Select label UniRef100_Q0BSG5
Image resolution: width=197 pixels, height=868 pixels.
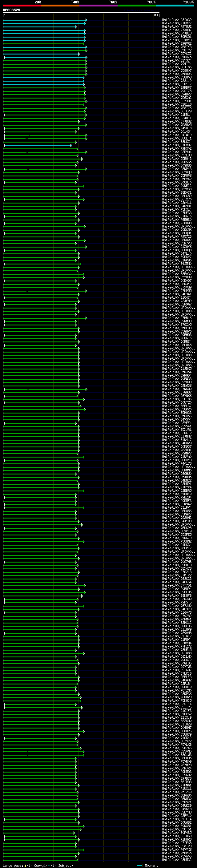coord(177,162)
